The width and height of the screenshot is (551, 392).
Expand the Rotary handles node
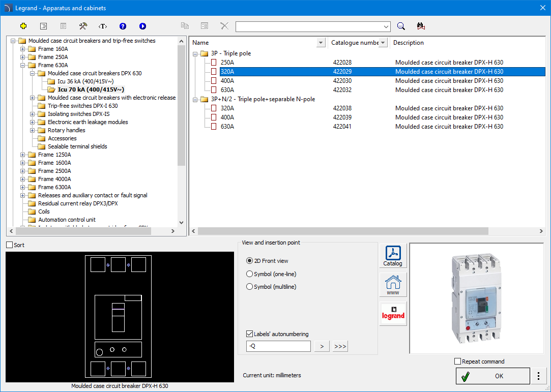coord(33,130)
